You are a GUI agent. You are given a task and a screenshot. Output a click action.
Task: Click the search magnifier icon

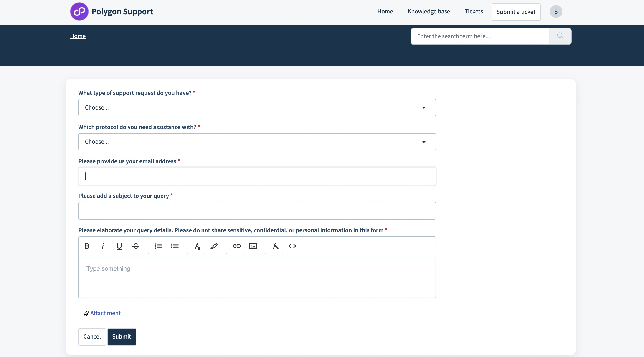[x=560, y=36]
